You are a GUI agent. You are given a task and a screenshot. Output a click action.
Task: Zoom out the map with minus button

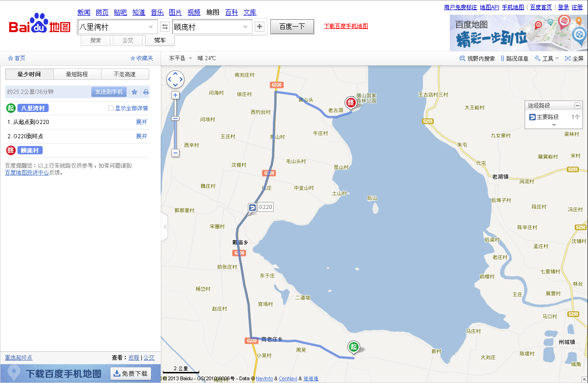pos(175,153)
